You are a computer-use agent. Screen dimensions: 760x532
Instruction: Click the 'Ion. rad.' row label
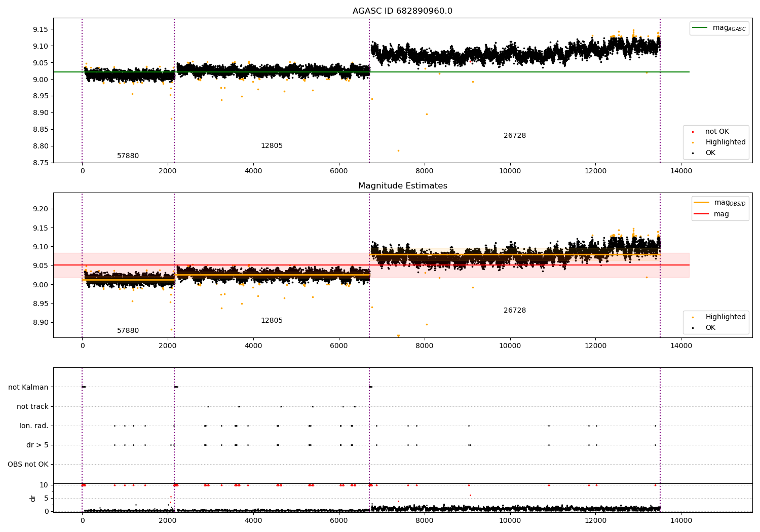pyautogui.click(x=34, y=426)
